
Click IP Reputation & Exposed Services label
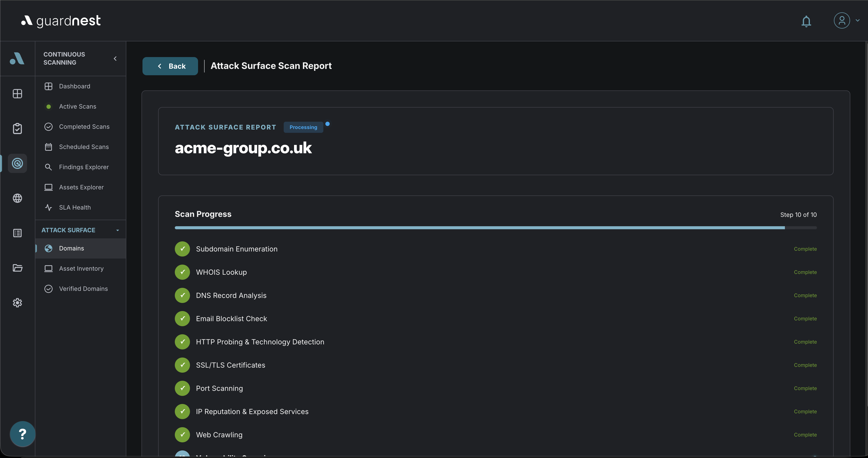(x=252, y=412)
